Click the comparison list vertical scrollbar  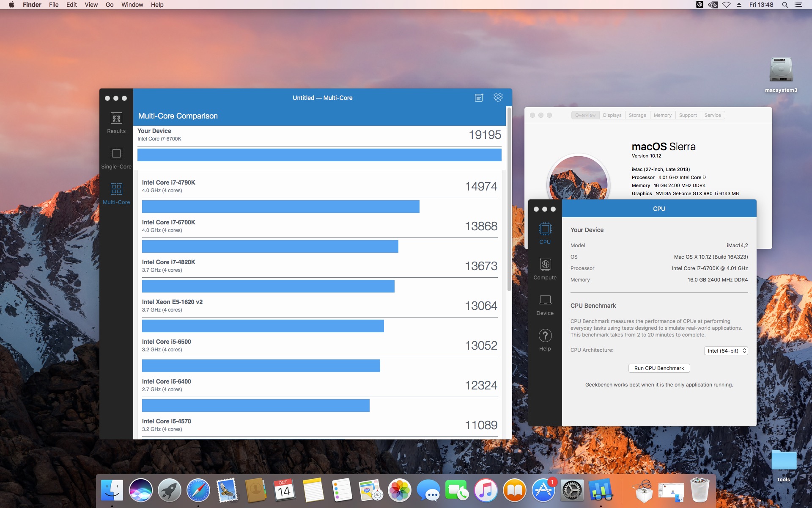point(509,199)
